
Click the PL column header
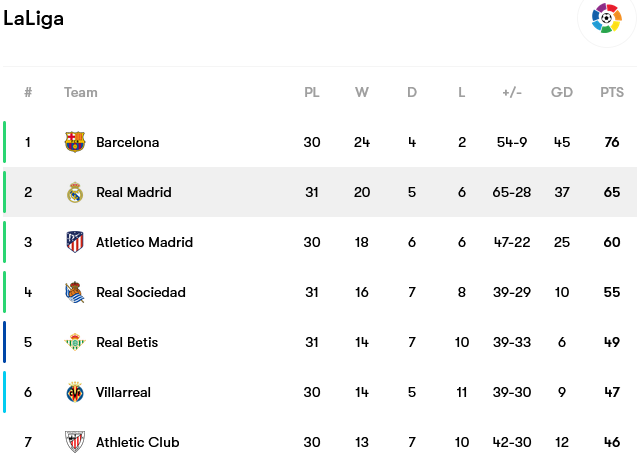[312, 92]
